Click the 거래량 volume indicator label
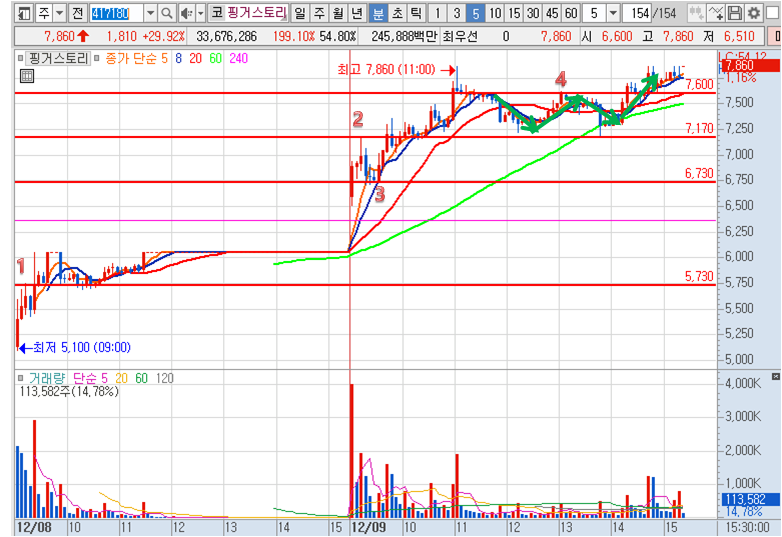Image resolution: width=782 pixels, height=537 pixels. click(47, 378)
